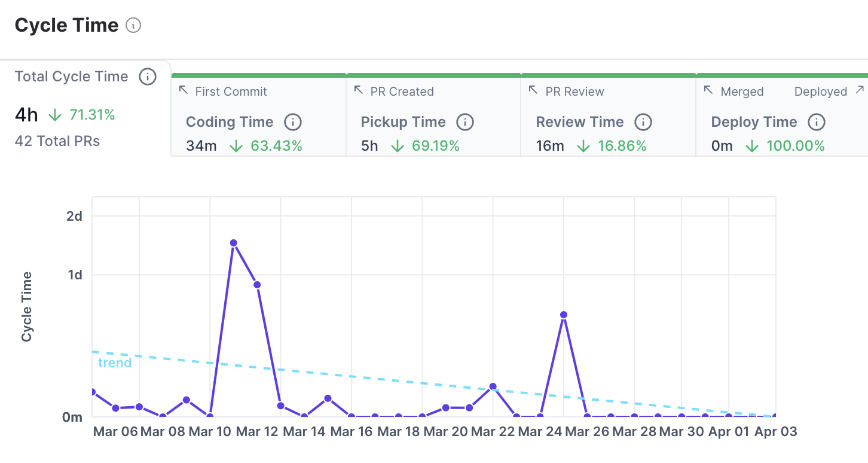Open info icon for Review Time
The width and height of the screenshot is (868, 463).
643,122
